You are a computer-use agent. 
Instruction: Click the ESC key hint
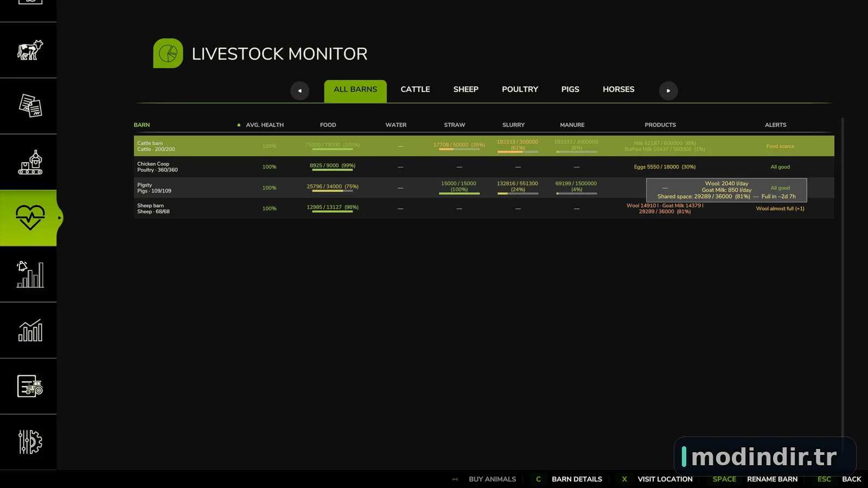pos(824,479)
